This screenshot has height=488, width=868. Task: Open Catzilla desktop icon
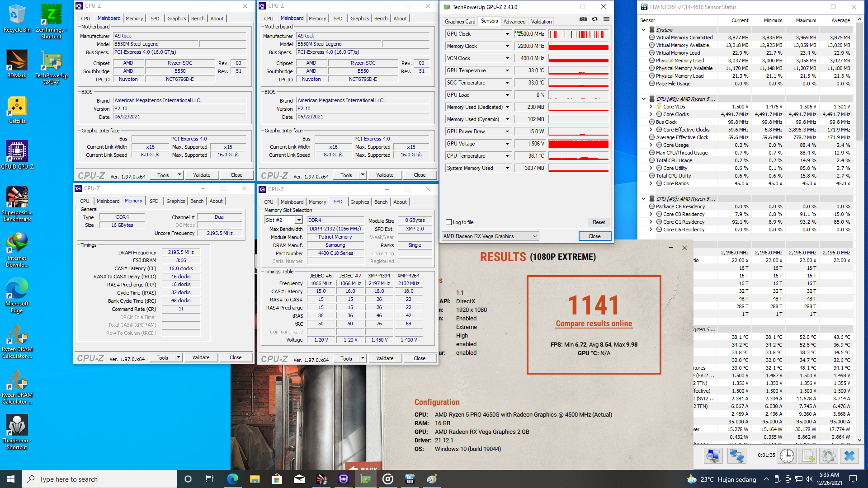point(17,110)
